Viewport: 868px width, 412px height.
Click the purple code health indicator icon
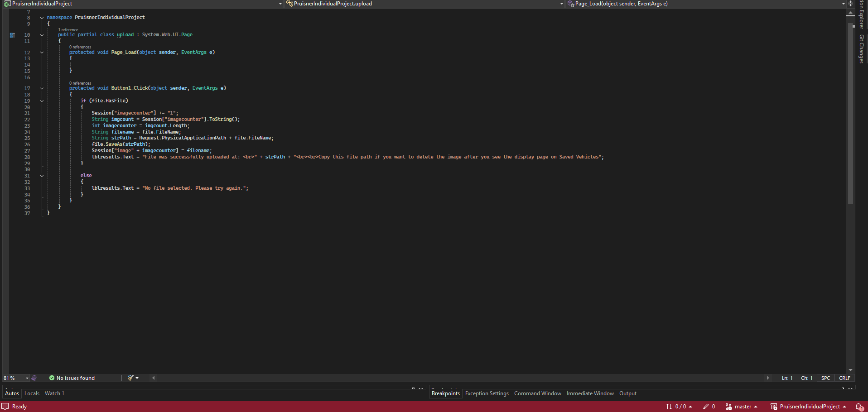34,378
